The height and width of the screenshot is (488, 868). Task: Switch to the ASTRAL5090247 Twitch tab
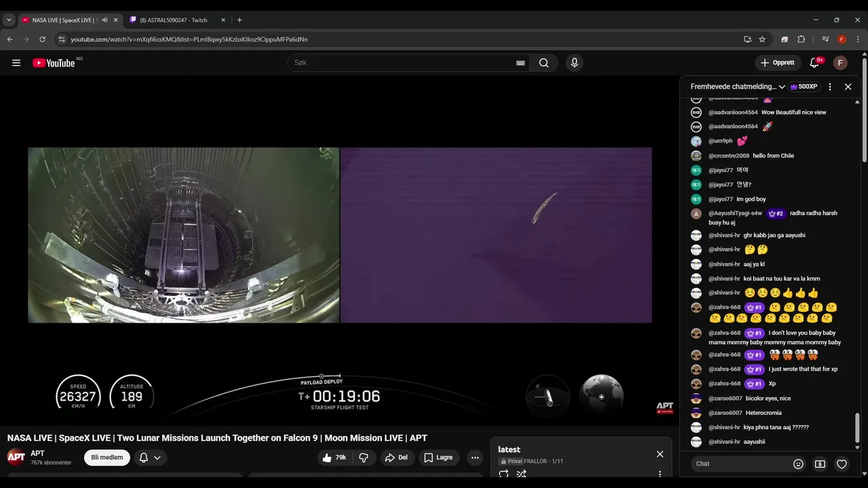[174, 20]
